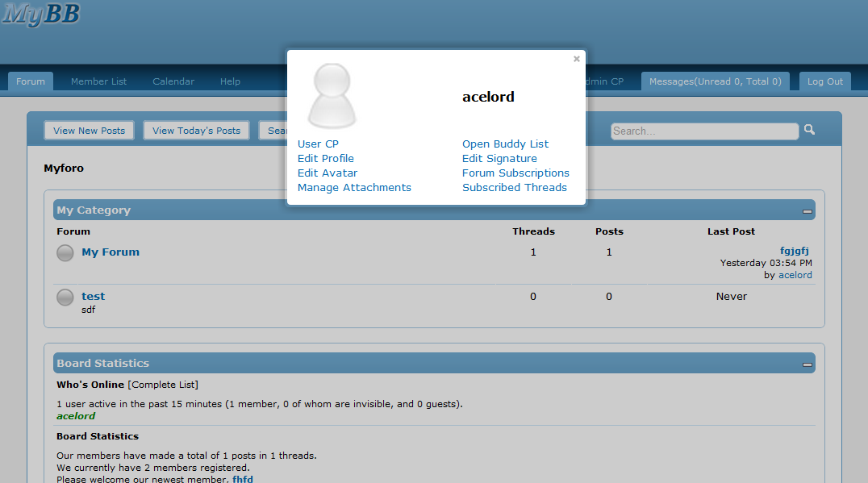Open the Edit Profile link
Image resolution: width=868 pixels, height=483 pixels.
(x=326, y=159)
